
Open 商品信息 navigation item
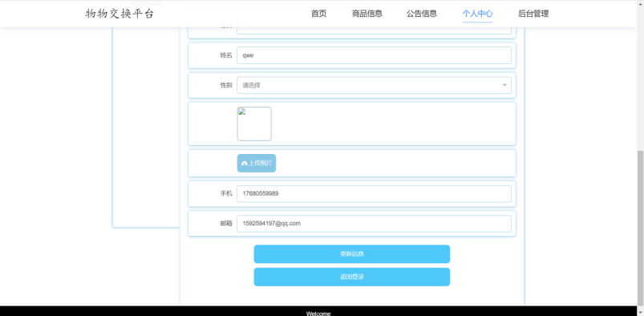click(367, 14)
